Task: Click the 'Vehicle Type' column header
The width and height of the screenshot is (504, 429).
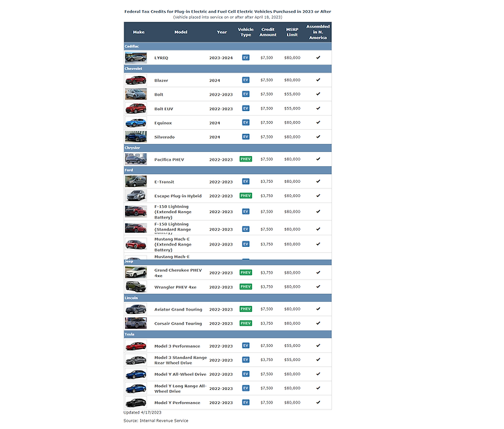Action: pos(245,32)
